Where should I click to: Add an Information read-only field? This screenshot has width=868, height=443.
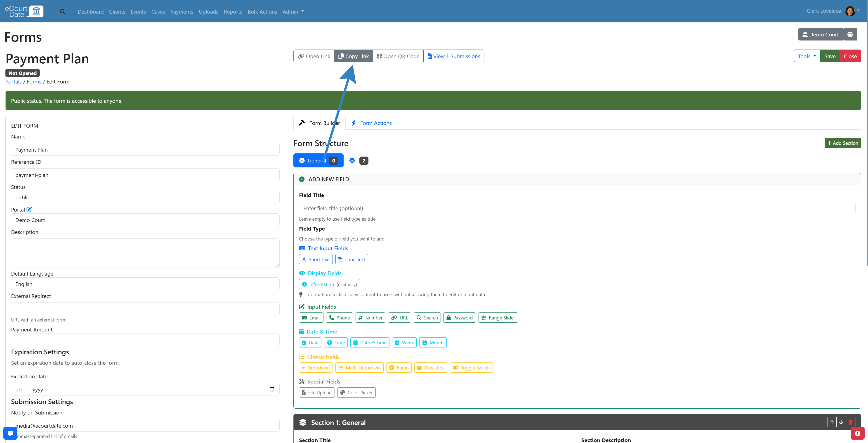(330, 284)
